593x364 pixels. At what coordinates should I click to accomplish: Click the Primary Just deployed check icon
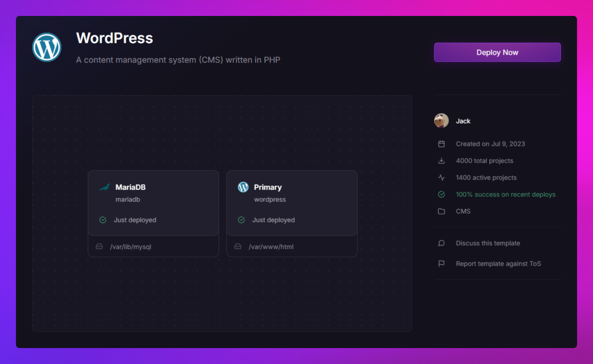pyautogui.click(x=242, y=220)
